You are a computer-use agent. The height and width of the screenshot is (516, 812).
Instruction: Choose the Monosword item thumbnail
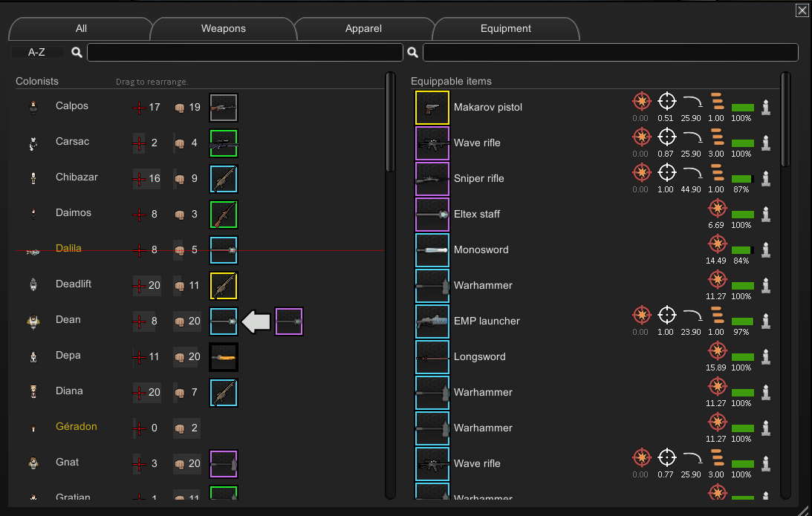(432, 250)
